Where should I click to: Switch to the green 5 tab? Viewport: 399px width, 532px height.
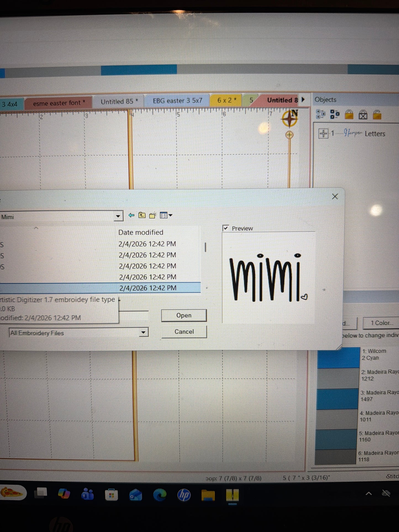pos(251,100)
